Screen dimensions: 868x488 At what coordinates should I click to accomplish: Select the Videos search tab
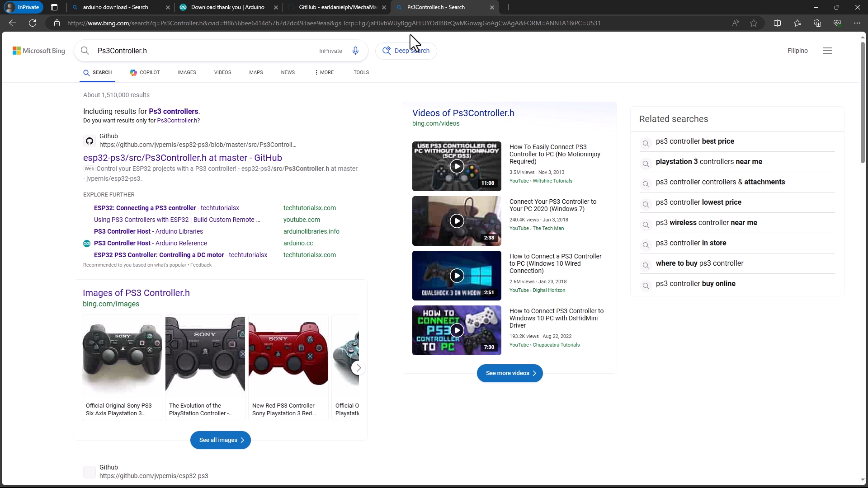222,72
